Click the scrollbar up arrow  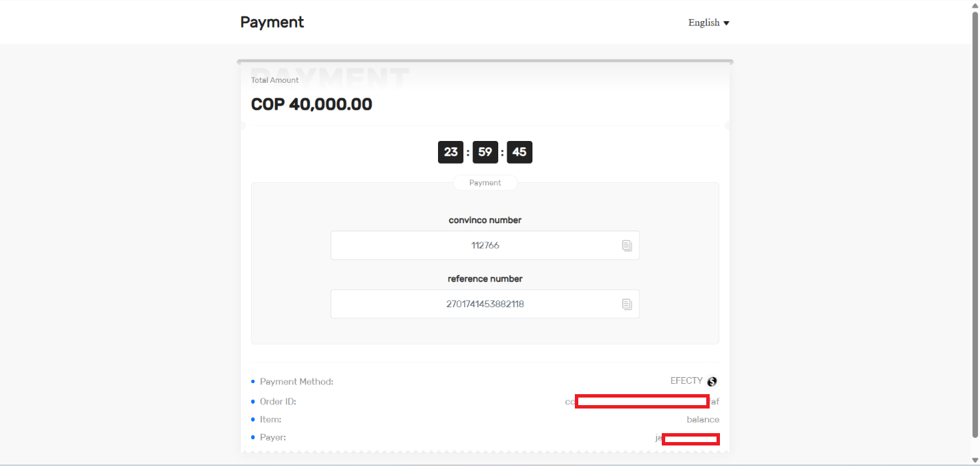[x=975, y=5]
